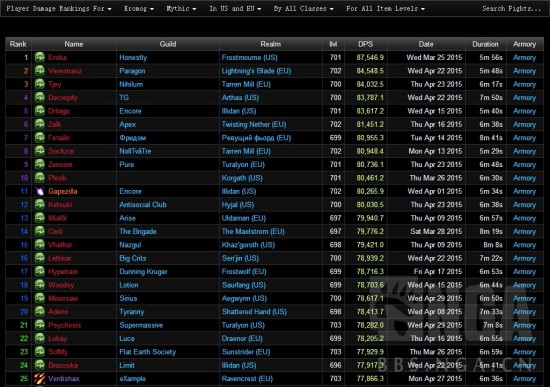Open Eroka's Armory link
The image size is (550, 387).
524,58
